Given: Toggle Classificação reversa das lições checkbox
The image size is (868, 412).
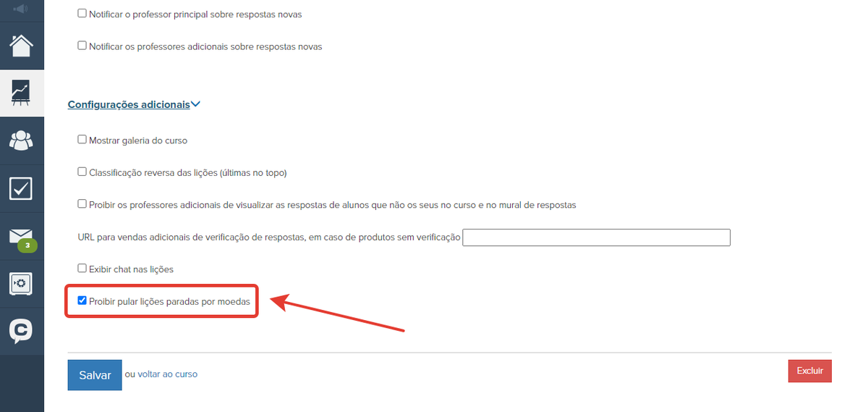Looking at the screenshot, I should [x=82, y=172].
